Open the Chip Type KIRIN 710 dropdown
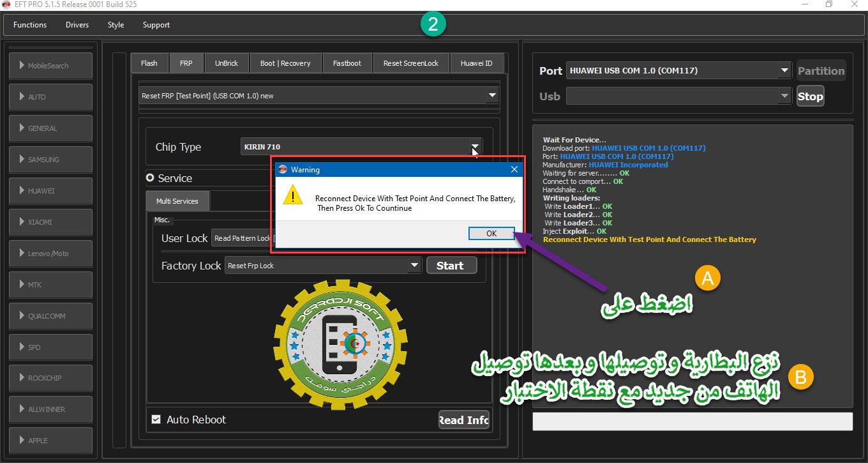The width and height of the screenshot is (868, 463). [361, 147]
